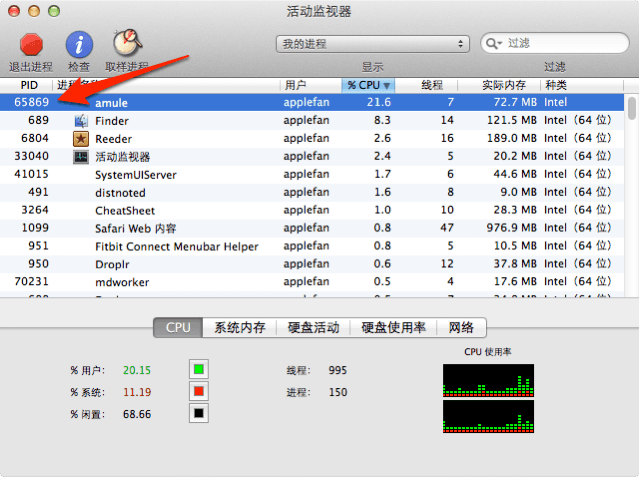Sort by the 线程 column header

click(426, 85)
